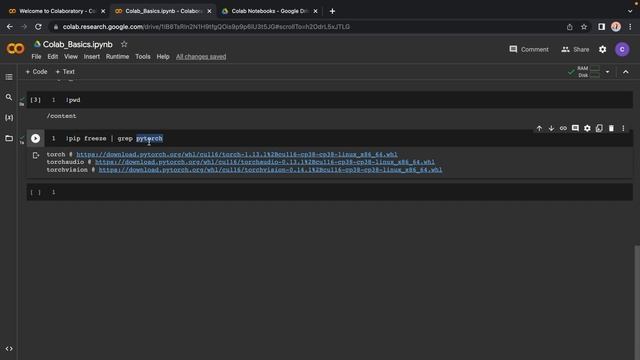Open cell editor settings gear

tap(587, 128)
